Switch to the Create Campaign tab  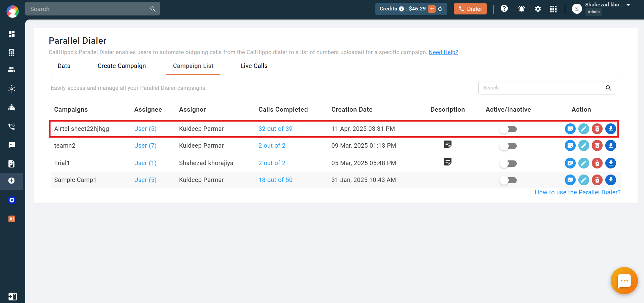122,66
